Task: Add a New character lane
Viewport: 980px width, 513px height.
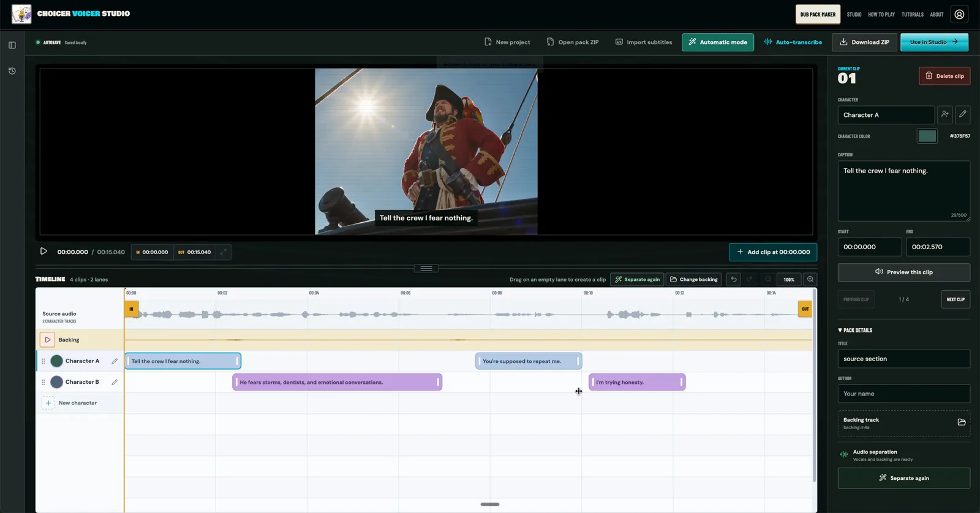Action: click(69, 403)
